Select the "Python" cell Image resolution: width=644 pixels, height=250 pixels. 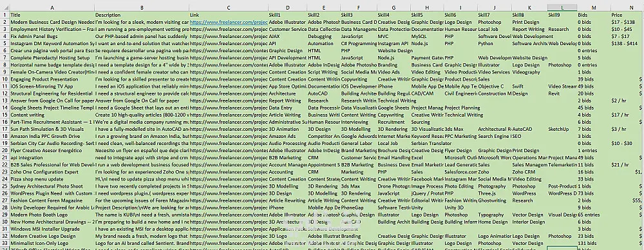pos(495,44)
